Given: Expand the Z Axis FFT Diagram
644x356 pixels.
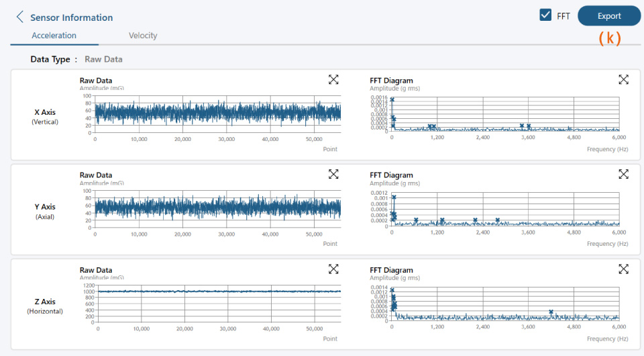Looking at the screenshot, I should point(623,269).
